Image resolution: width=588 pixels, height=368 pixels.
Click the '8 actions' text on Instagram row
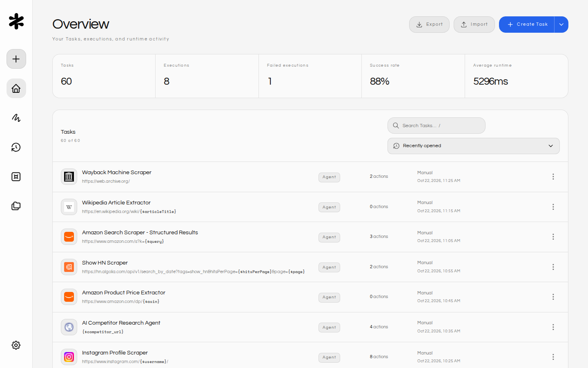click(379, 357)
